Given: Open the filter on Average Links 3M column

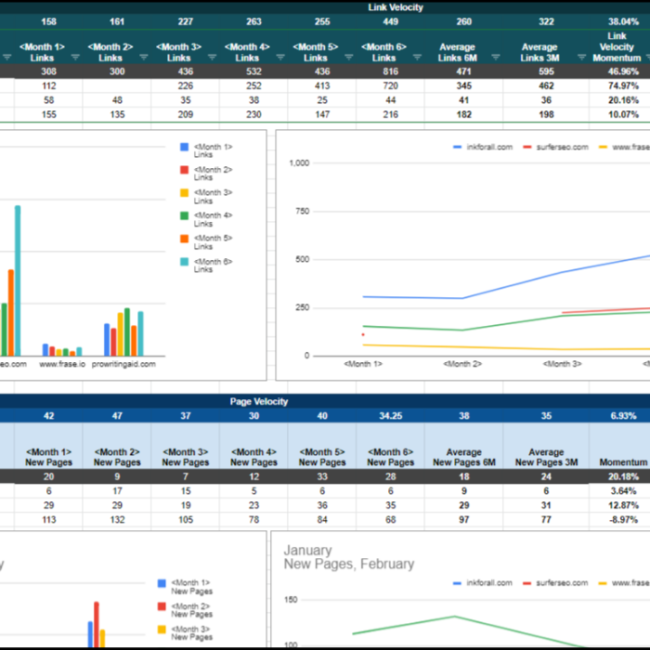Looking at the screenshot, I should (x=582, y=57).
